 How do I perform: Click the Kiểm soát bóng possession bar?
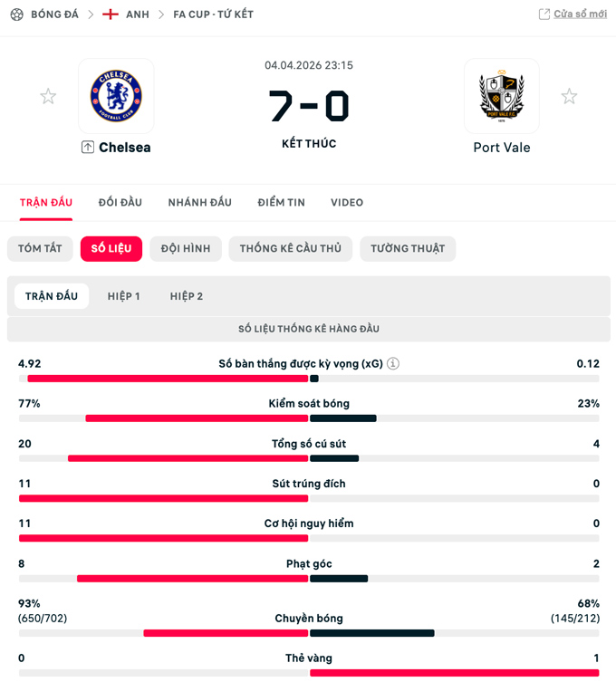[308, 418]
